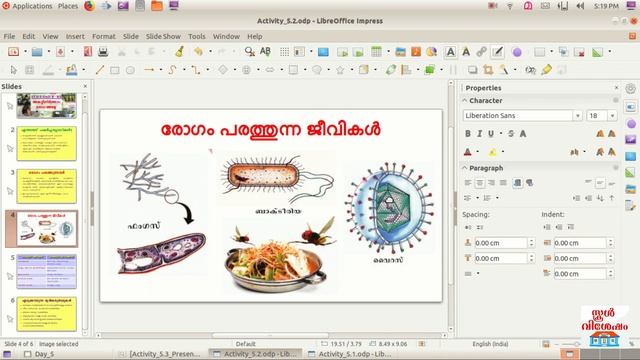Click the Above paragraph spacing field
Viewport: 640px width, 360px height.
501,243
